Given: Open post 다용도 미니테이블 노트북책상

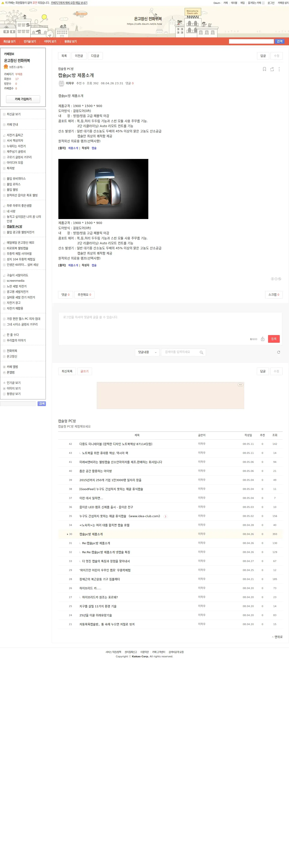Looking at the screenshot, I should click(x=116, y=444).
